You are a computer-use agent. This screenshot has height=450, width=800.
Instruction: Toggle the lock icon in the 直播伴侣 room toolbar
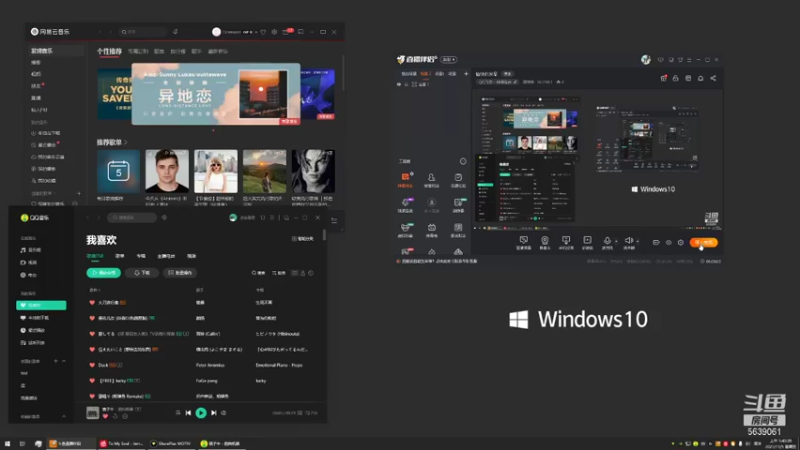coord(676,79)
